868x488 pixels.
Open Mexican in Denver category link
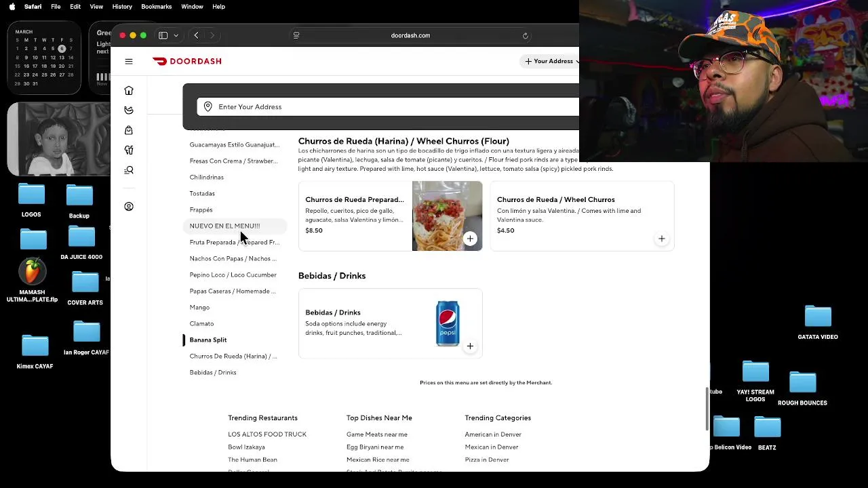click(492, 447)
